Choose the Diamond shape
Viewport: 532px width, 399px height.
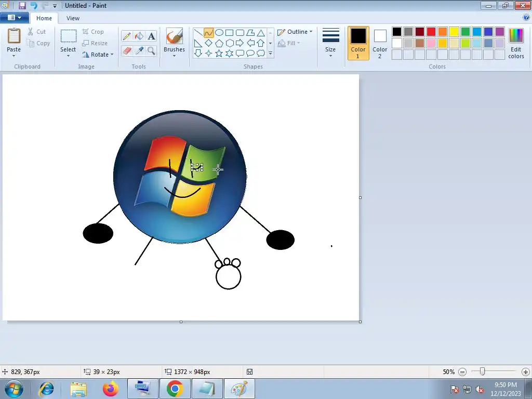tap(209, 43)
